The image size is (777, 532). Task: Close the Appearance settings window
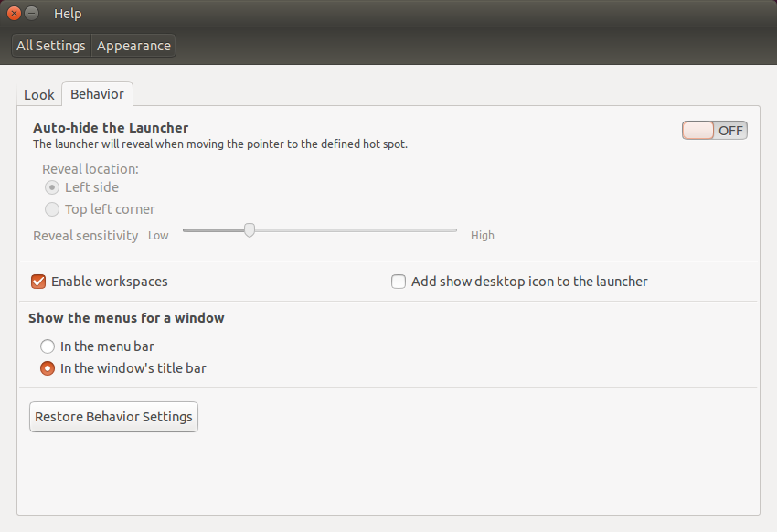[x=14, y=14]
